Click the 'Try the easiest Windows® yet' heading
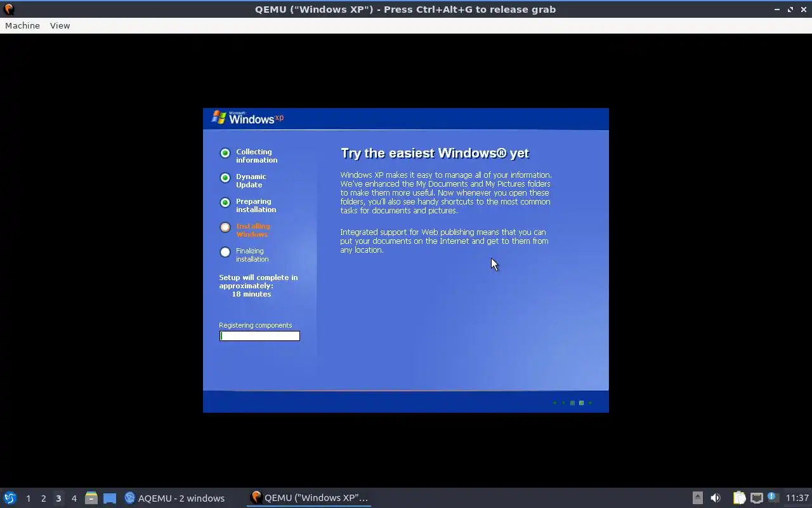This screenshot has width=812, height=508. click(435, 153)
